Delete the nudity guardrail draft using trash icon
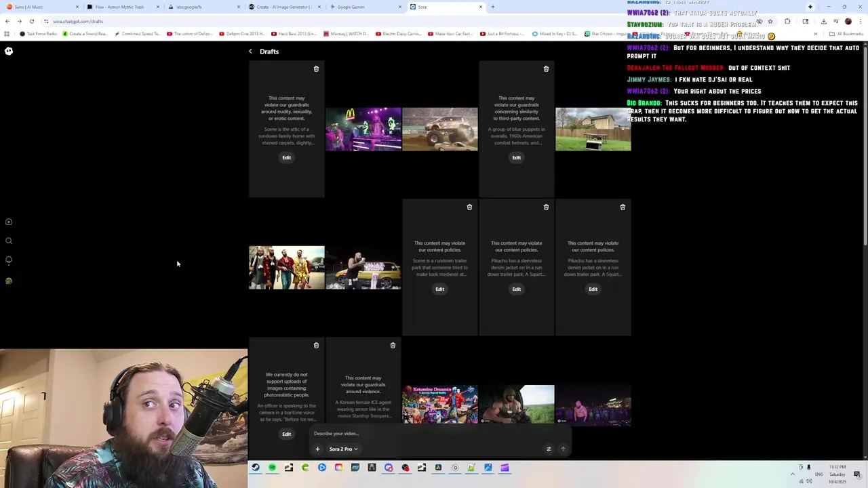The height and width of the screenshot is (488, 868). tap(316, 68)
